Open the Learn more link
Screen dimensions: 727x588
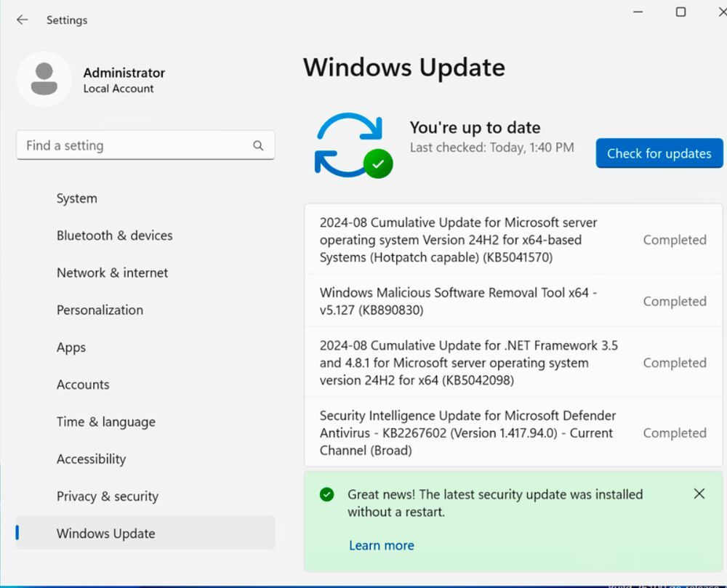click(x=382, y=545)
